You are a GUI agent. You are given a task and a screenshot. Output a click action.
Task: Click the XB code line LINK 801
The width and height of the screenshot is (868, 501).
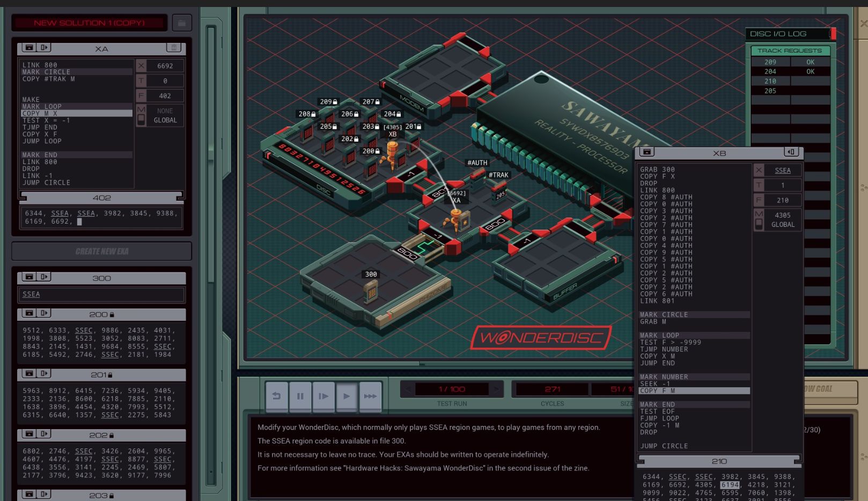coord(657,301)
